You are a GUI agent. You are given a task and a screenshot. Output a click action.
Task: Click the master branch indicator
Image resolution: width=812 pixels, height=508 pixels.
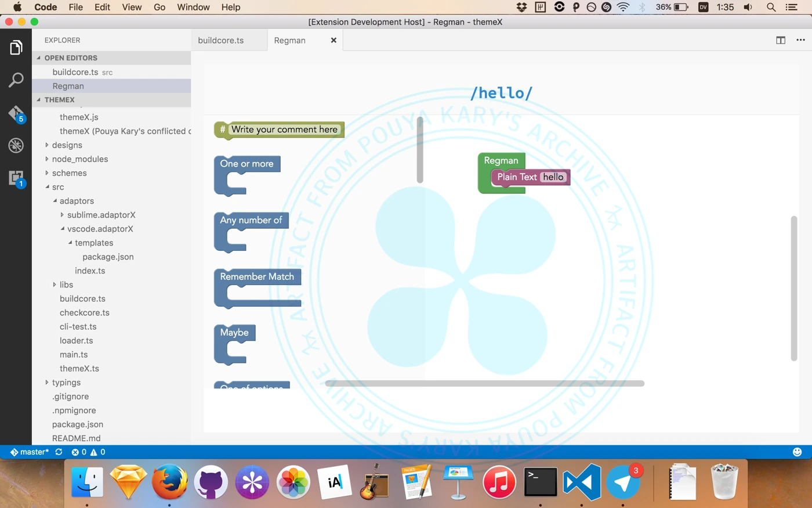pos(30,452)
